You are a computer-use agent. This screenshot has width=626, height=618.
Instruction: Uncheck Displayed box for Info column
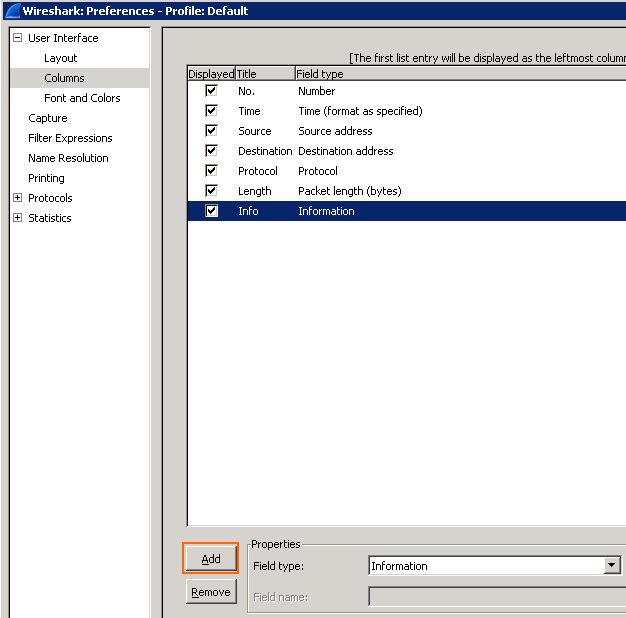coord(211,210)
